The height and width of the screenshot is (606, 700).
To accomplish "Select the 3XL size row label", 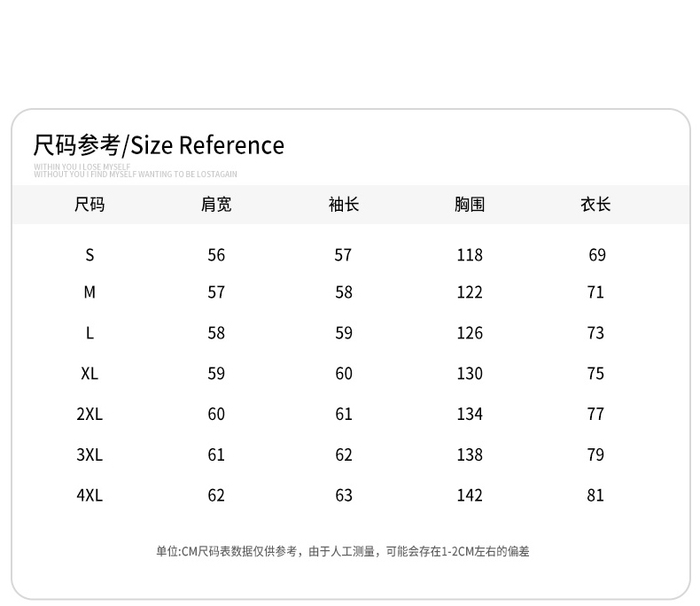I will (x=89, y=455).
